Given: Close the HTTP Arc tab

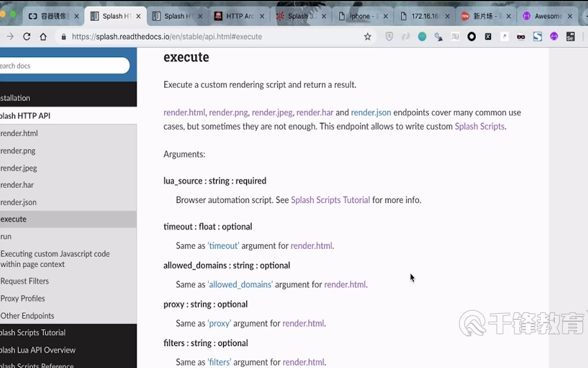Looking at the screenshot, I should coord(262,16).
